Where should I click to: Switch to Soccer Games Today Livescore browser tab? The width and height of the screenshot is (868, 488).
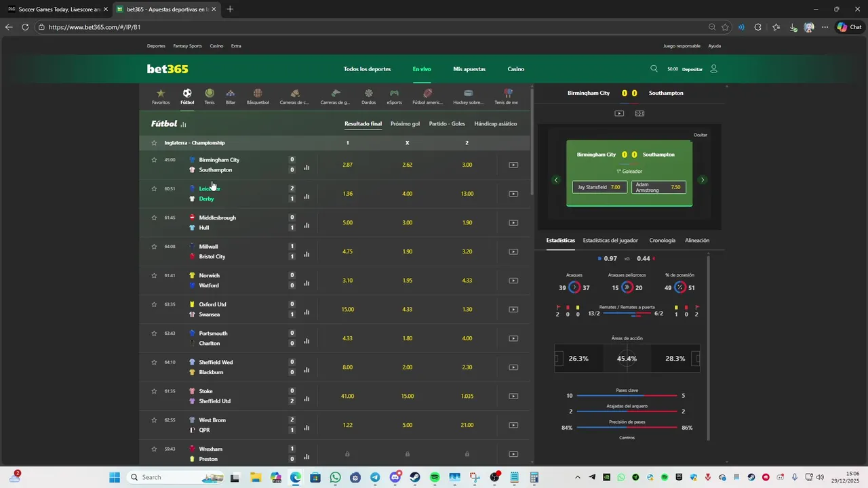pyautogui.click(x=56, y=9)
